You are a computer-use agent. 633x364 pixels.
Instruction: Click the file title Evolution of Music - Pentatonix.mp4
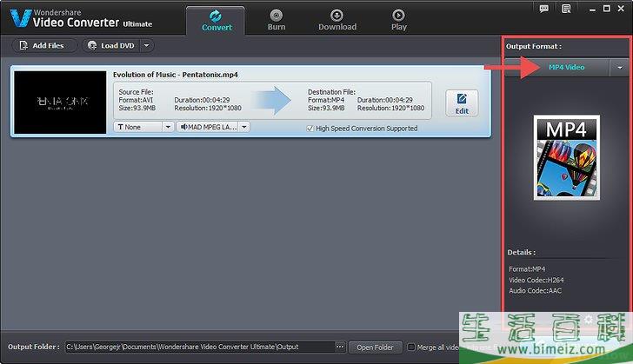pyautogui.click(x=176, y=75)
